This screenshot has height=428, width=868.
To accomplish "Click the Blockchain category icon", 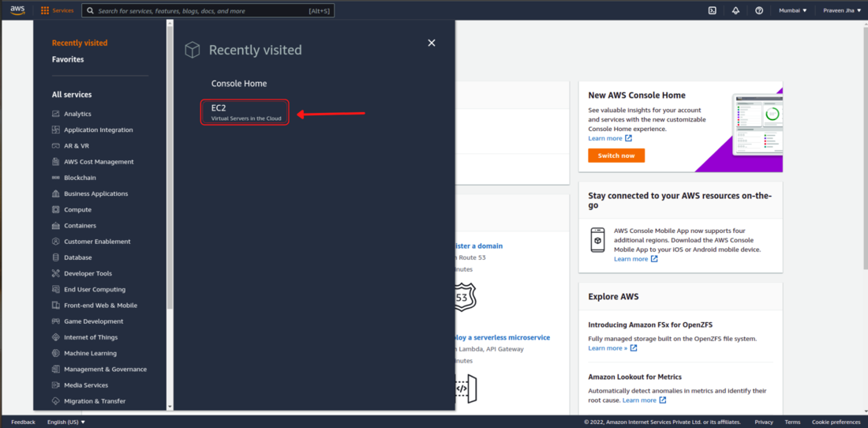I will (x=55, y=178).
